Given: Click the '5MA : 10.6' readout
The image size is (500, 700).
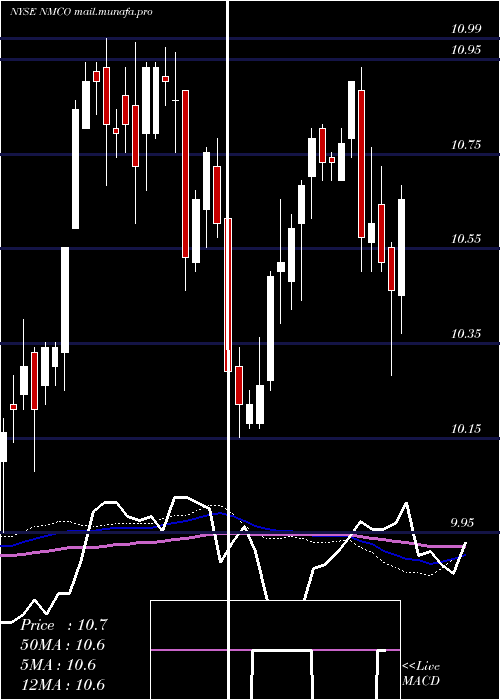Looking at the screenshot, I should pos(58,665).
